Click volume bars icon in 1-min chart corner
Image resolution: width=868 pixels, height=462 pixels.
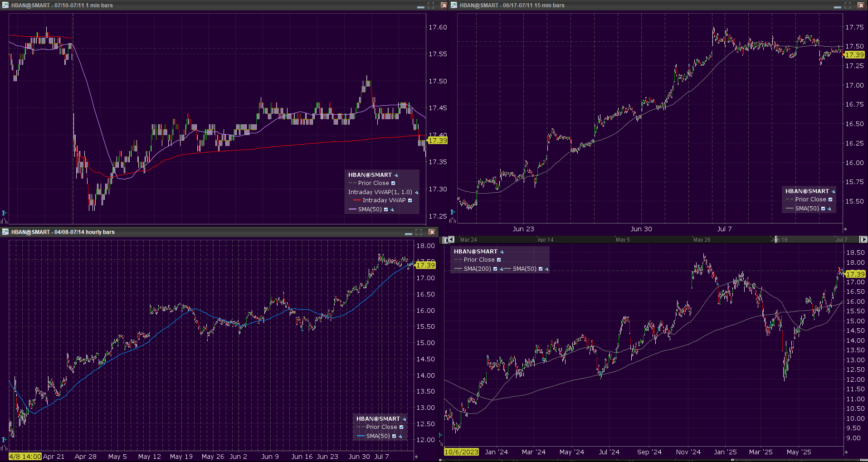[4, 221]
